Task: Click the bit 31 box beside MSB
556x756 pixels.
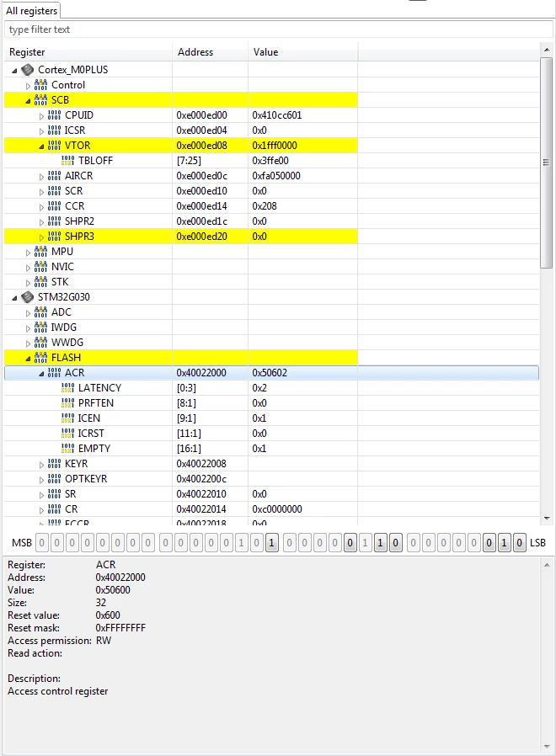Action: 42,543
